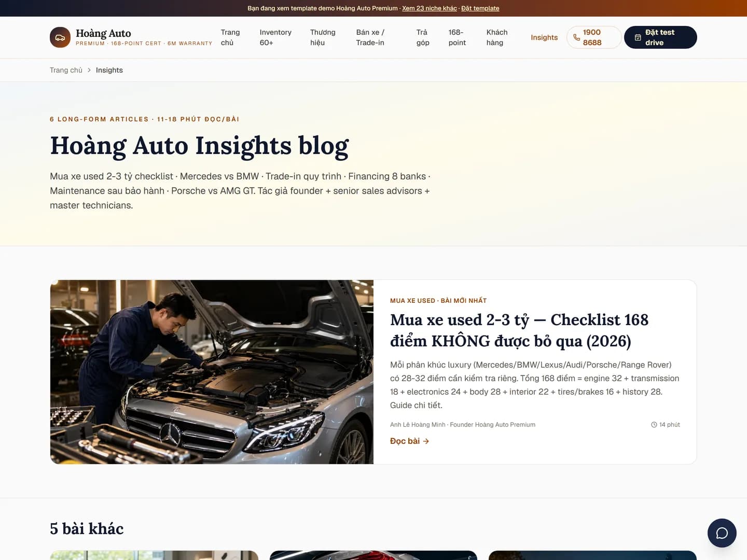Open the Trang chủ nav item

tap(230, 37)
